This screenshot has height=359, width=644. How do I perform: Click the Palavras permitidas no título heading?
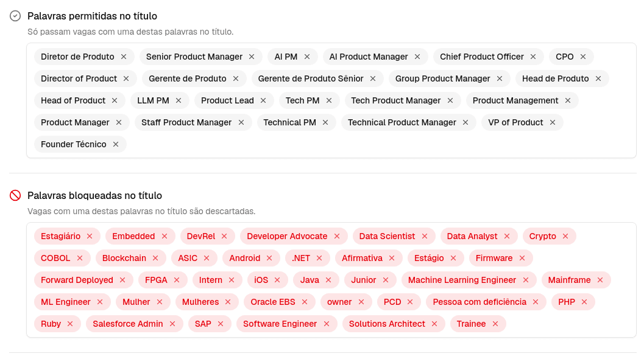[93, 16]
